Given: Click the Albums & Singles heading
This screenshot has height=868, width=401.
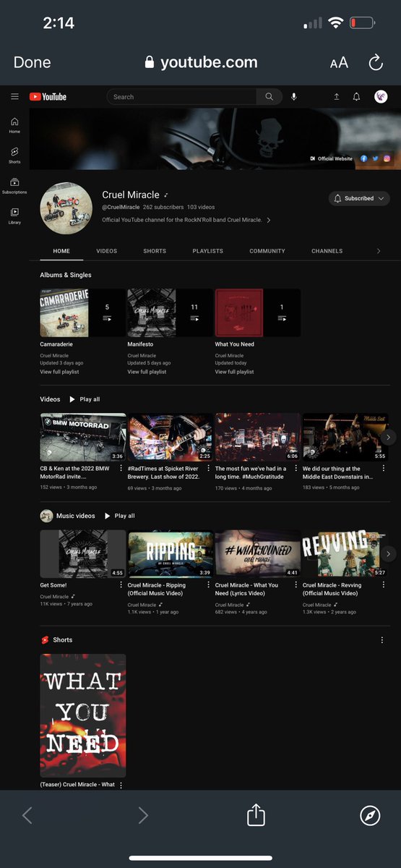Looking at the screenshot, I should (66, 275).
